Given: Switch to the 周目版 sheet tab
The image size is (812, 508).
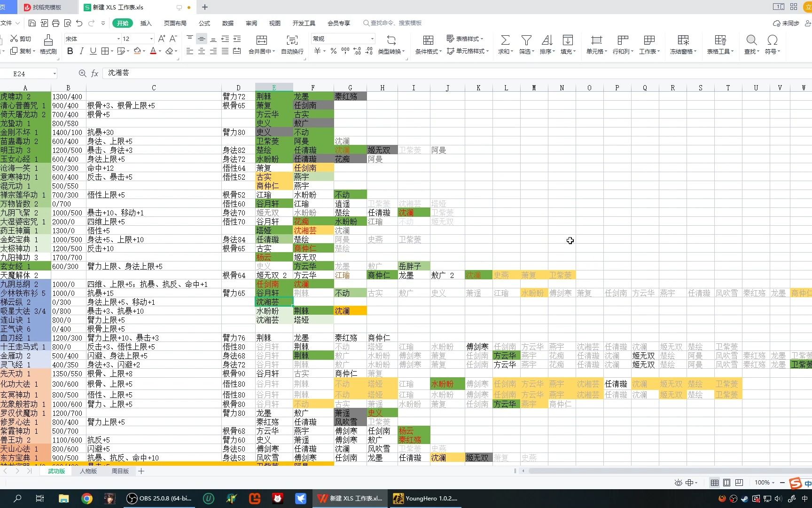Looking at the screenshot, I should pyautogui.click(x=120, y=471).
